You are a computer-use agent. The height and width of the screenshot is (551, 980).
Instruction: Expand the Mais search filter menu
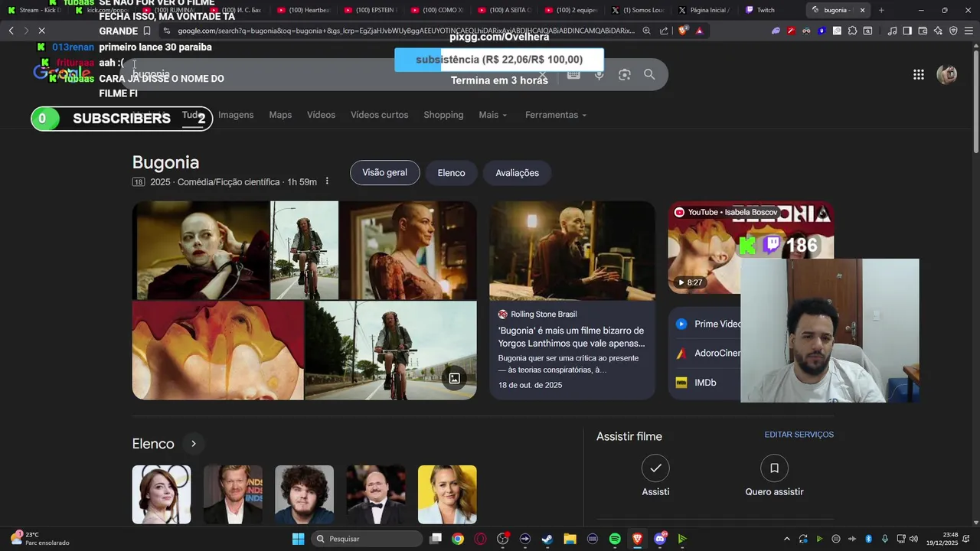point(493,115)
